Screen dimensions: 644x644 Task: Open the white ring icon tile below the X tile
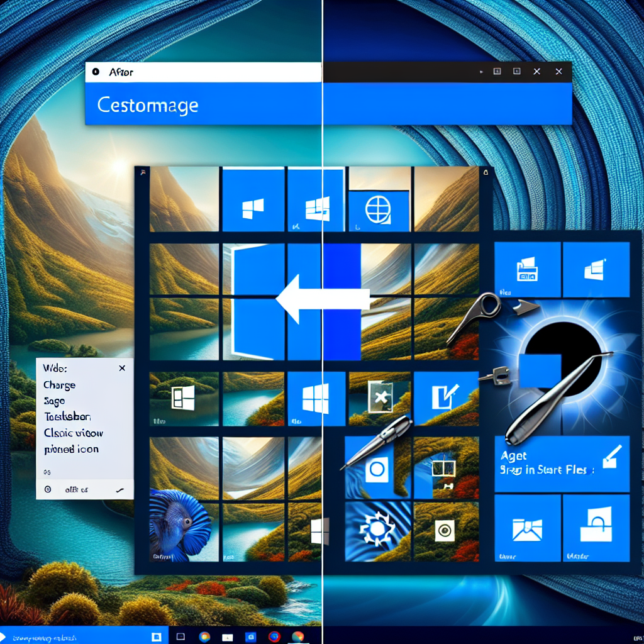377,469
